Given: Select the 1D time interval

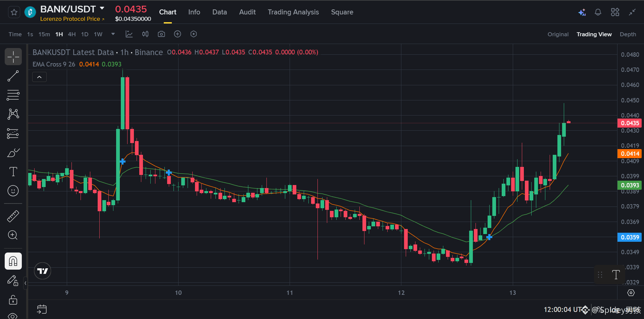Looking at the screenshot, I should click(85, 34).
